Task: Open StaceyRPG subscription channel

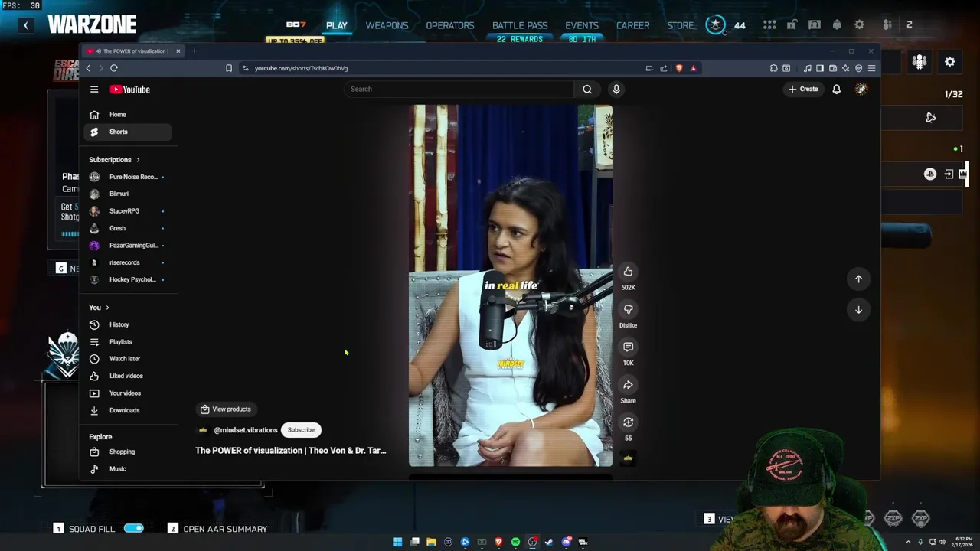Action: coord(127,211)
